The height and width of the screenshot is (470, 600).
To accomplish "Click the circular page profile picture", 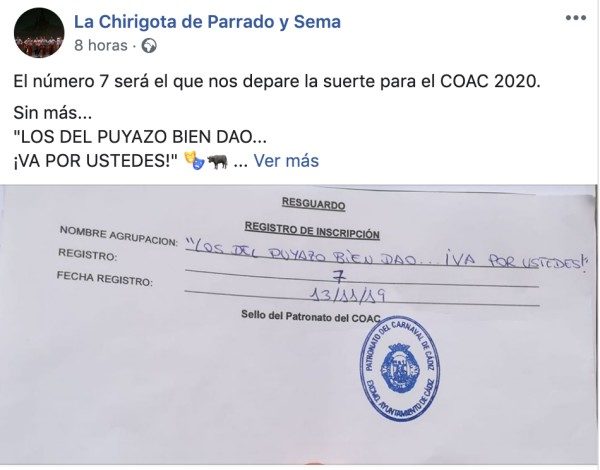I will click(39, 33).
